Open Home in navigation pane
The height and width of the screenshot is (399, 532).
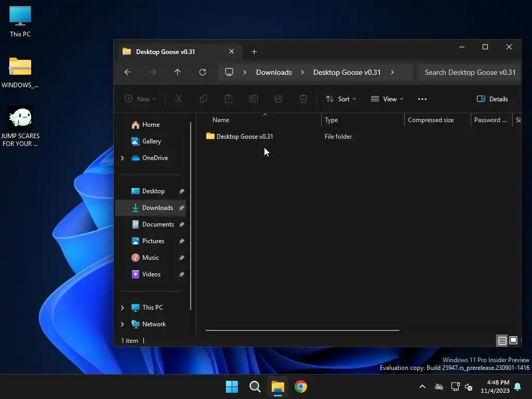click(x=151, y=125)
